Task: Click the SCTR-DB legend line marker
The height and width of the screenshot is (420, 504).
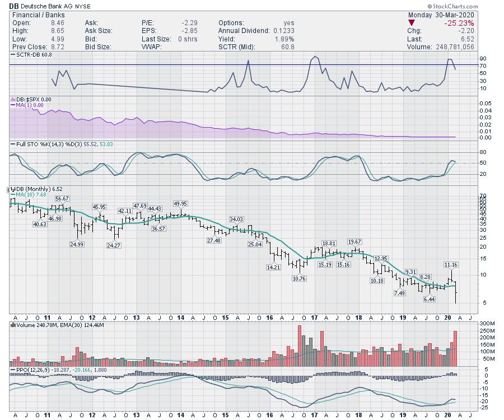Action: point(13,55)
